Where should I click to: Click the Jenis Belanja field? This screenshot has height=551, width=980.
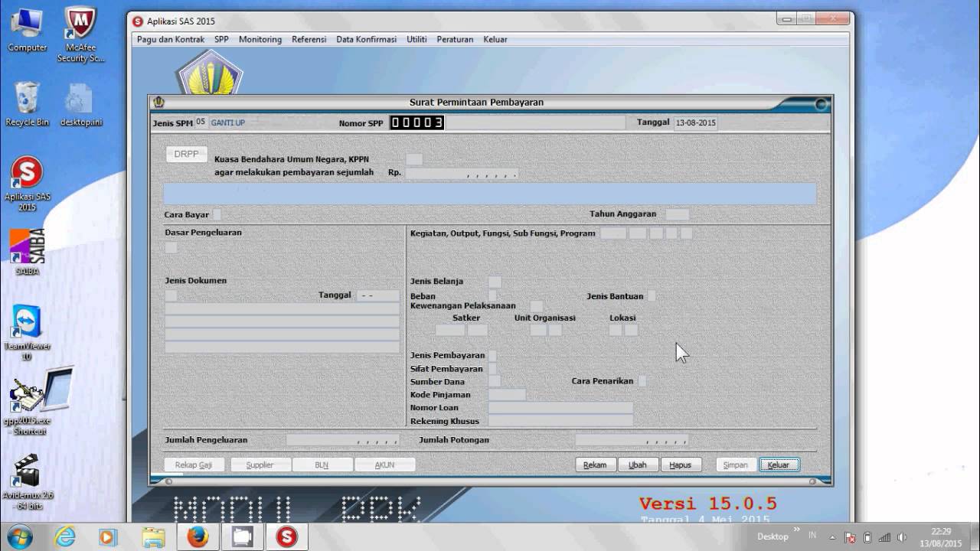click(495, 282)
